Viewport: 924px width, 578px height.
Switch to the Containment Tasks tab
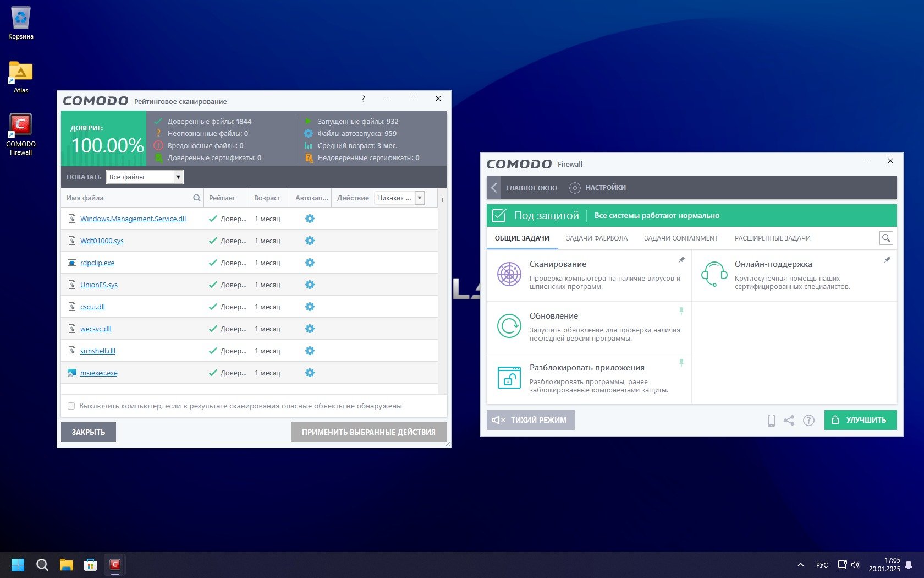[x=680, y=238]
